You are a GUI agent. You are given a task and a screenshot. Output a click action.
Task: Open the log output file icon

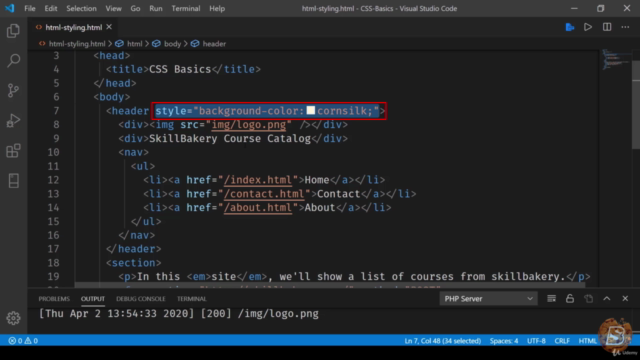point(588,299)
